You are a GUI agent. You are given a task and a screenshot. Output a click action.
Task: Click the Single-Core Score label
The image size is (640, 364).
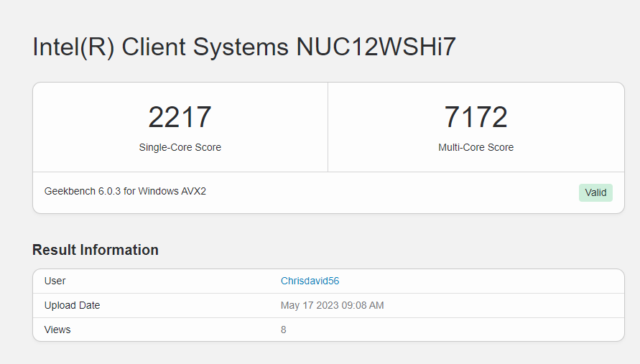click(180, 147)
